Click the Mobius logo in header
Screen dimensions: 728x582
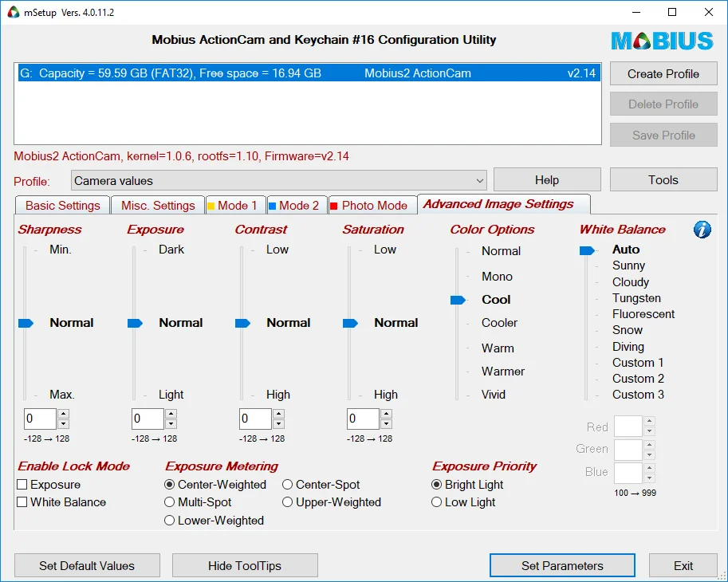pyautogui.click(x=662, y=41)
